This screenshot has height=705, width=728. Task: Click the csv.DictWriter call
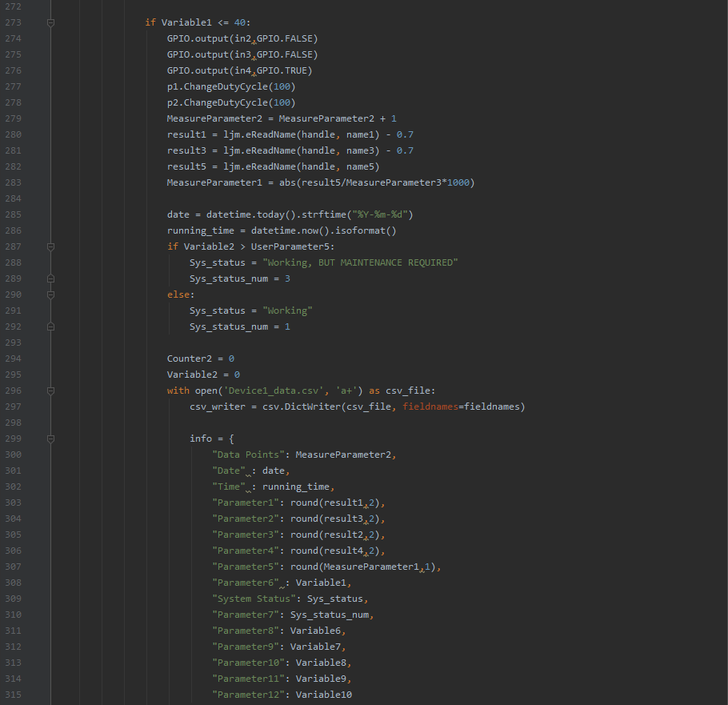394,407
